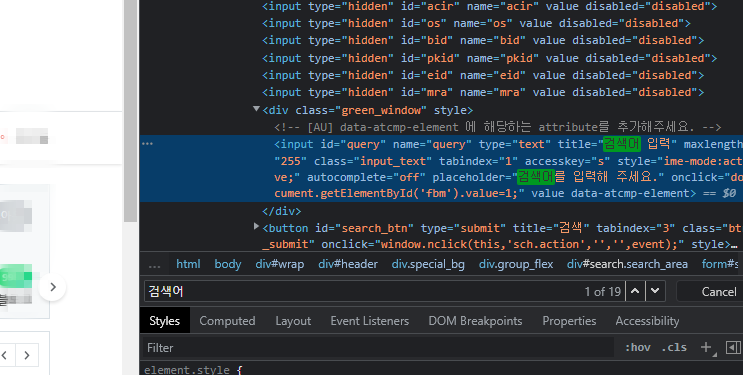Click the webpage vertical scrollbar
Viewport: 743px width, 375px height.
coord(130,111)
